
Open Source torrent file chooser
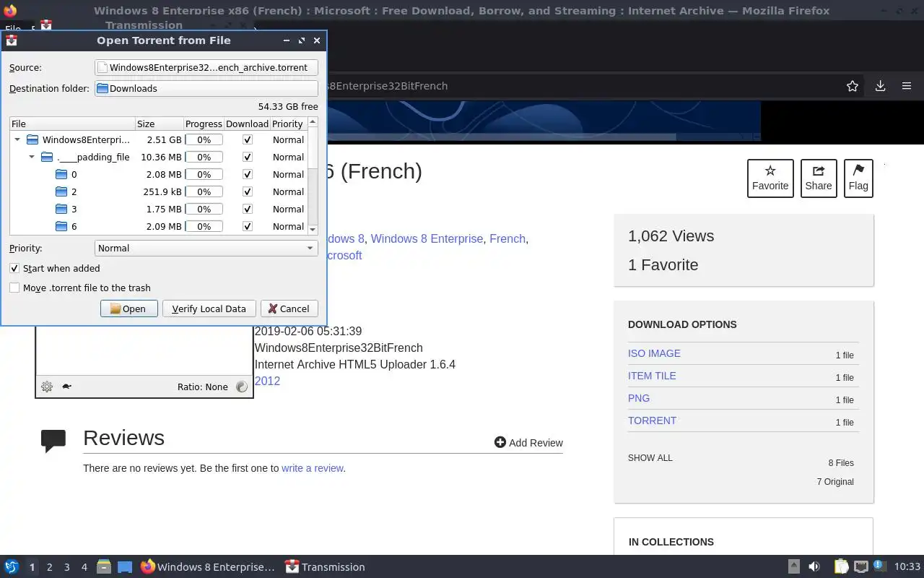[x=206, y=67]
